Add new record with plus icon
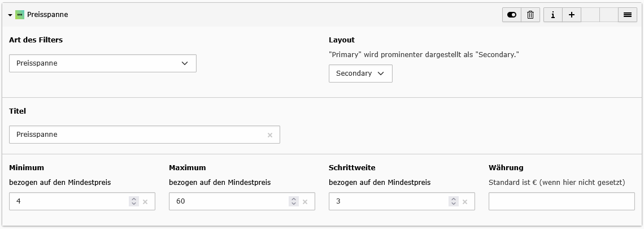The width and height of the screenshot is (644, 229). [571, 15]
